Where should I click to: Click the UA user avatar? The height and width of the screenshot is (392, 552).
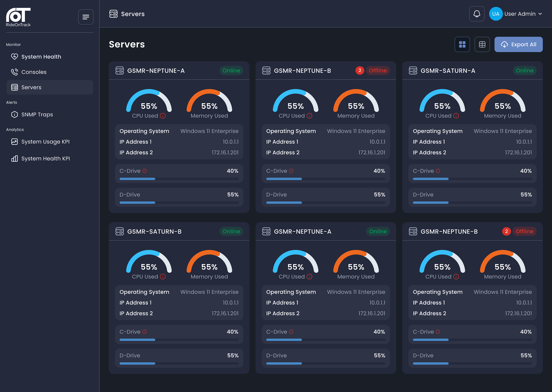(496, 14)
